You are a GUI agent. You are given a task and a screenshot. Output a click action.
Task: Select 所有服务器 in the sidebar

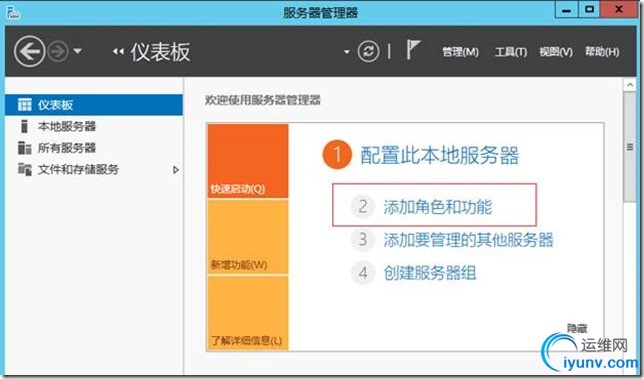(x=94, y=148)
